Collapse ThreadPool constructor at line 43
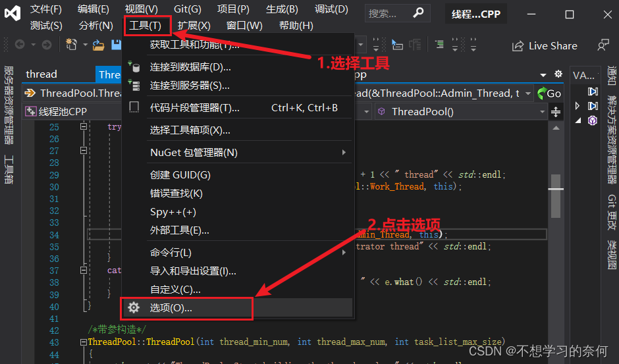 pyautogui.click(x=83, y=342)
